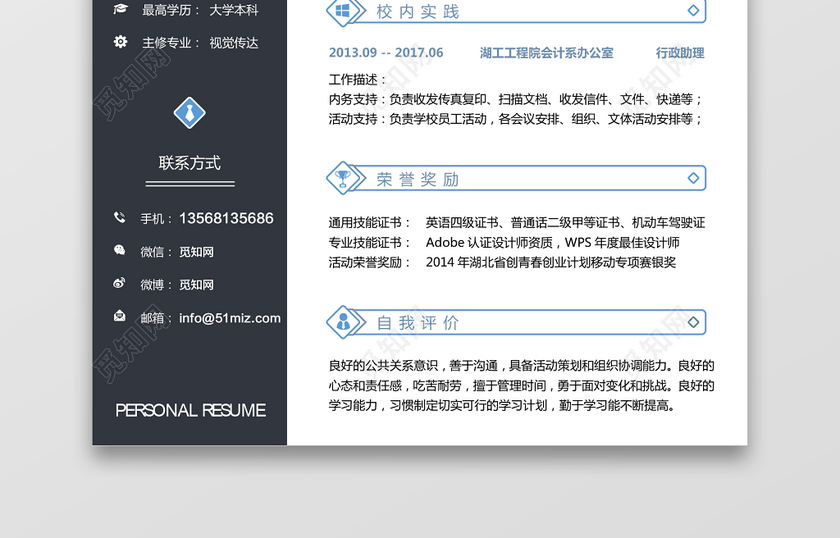This screenshot has width=840, height=538.
Task: Click the 专业技能证书 row with Adobe text
Action: (x=504, y=243)
